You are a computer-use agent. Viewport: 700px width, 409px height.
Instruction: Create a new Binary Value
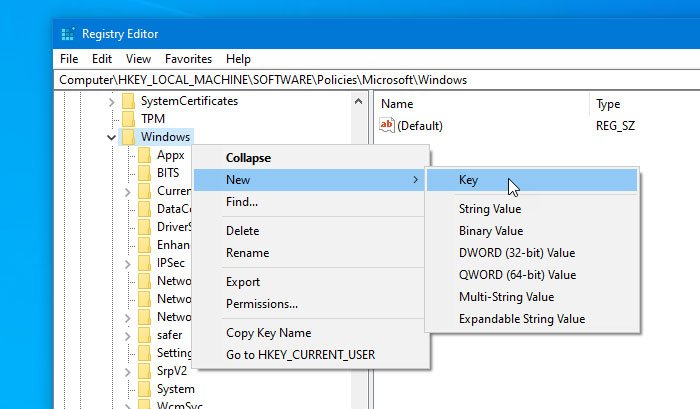click(532, 231)
